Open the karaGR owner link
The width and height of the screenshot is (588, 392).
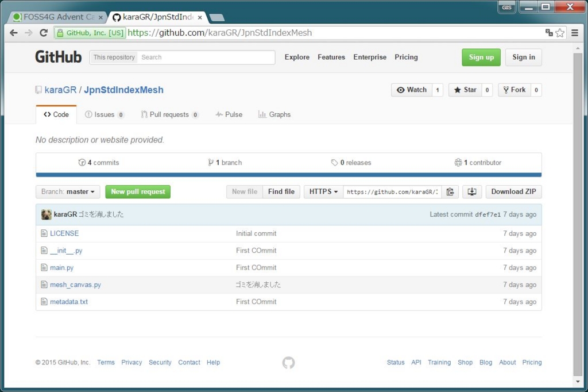point(60,90)
